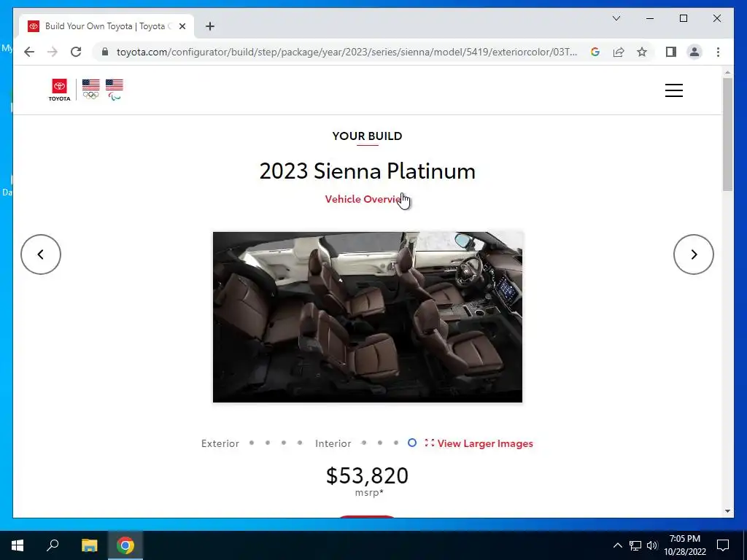Select the first Exterior image dot
747x560 pixels.
[x=252, y=443]
